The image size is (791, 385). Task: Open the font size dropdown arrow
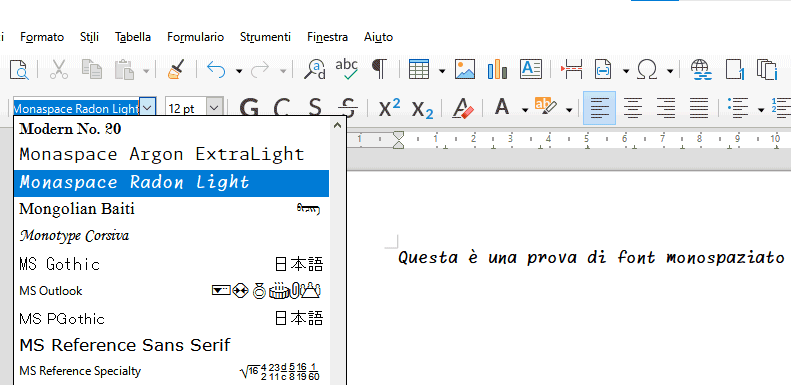[215, 108]
